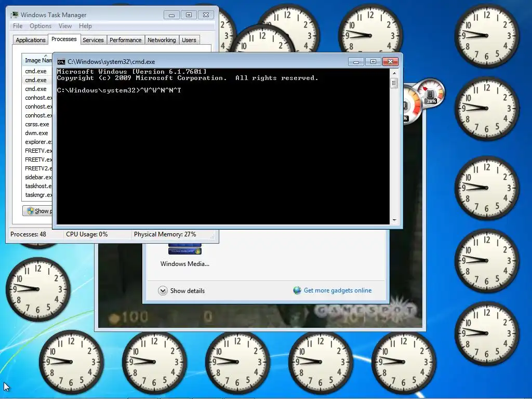This screenshot has width=532, height=399.
Task: Close the cmd.exe window
Action: click(x=390, y=62)
